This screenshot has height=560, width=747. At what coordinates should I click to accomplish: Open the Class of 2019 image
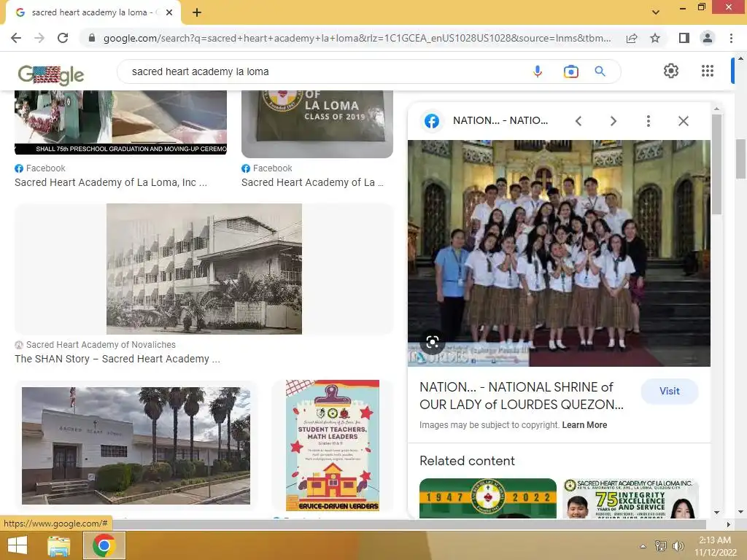[x=317, y=124]
